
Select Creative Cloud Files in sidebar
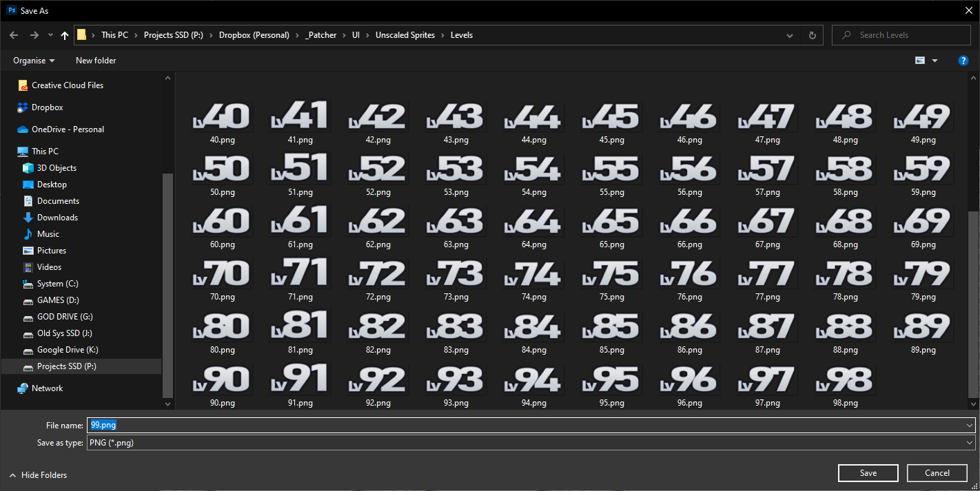(67, 85)
